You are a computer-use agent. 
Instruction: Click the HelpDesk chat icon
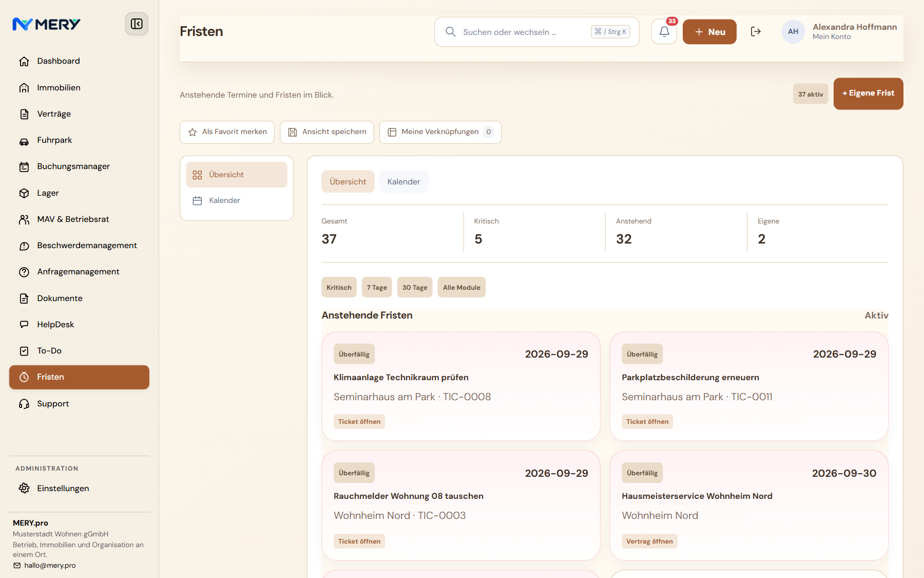[x=24, y=325]
